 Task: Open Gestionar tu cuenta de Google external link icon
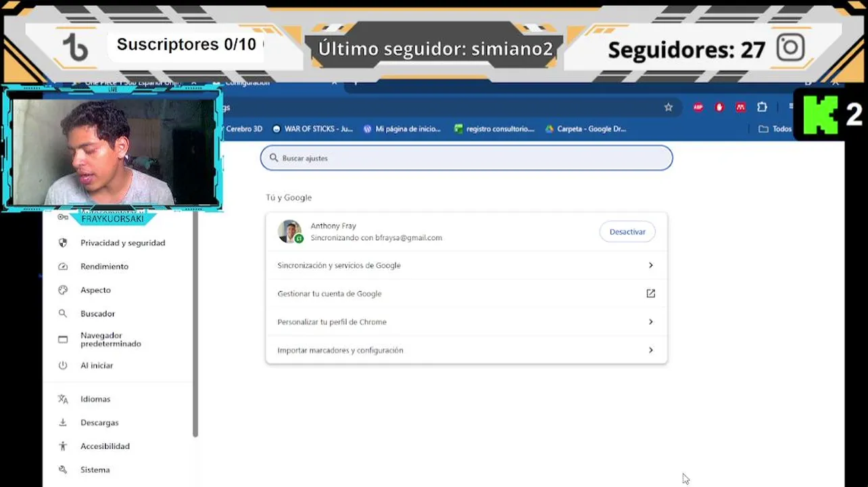coord(650,294)
